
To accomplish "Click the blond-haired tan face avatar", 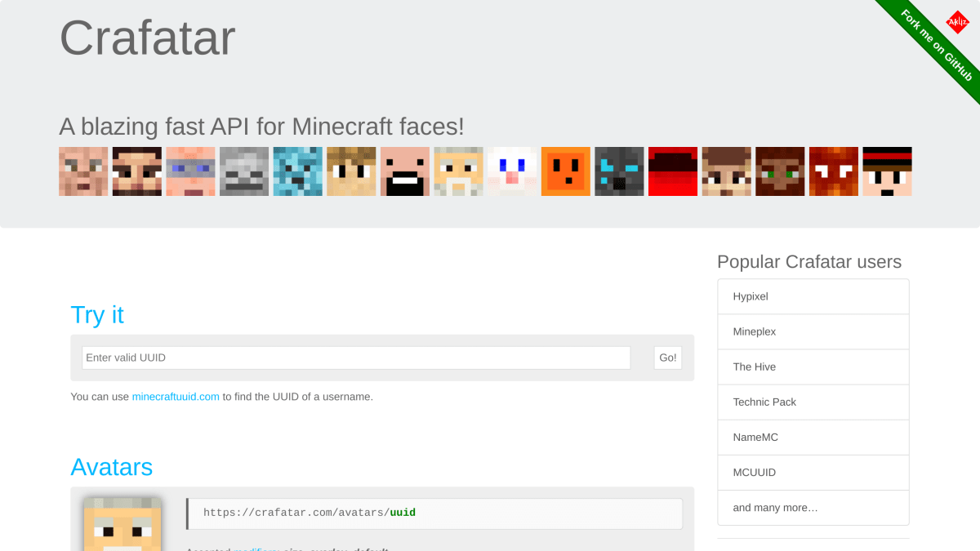I will (351, 171).
